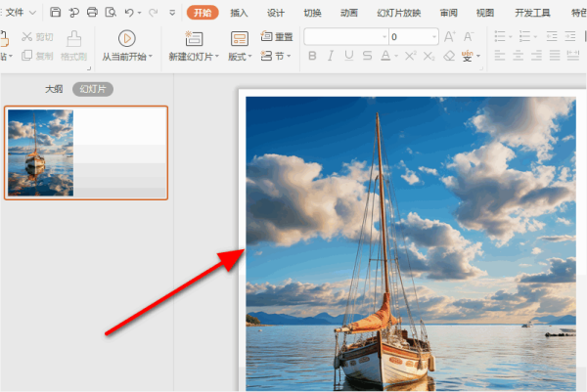Expand the font color dropdown arrow
This screenshot has height=392, width=587.
pyautogui.click(x=396, y=57)
